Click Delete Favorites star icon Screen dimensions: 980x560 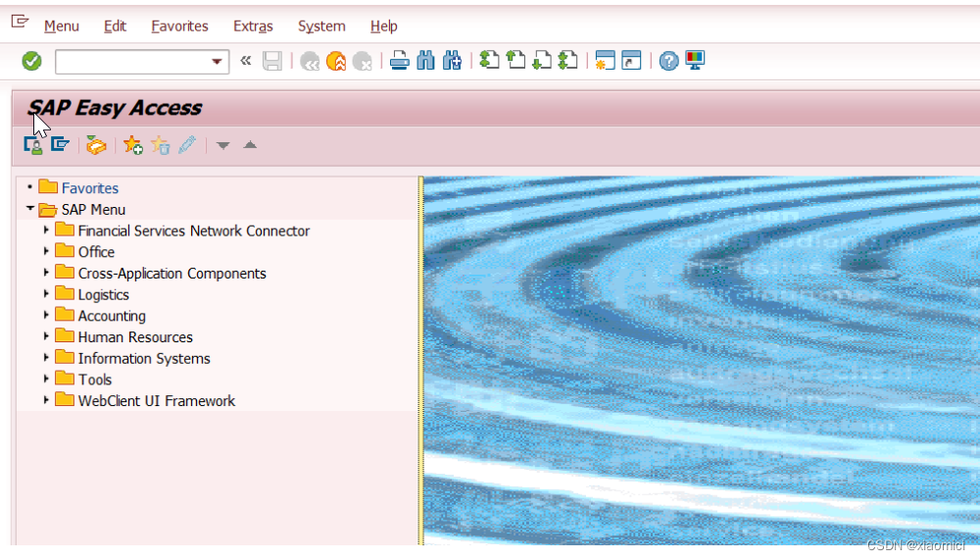tap(160, 145)
